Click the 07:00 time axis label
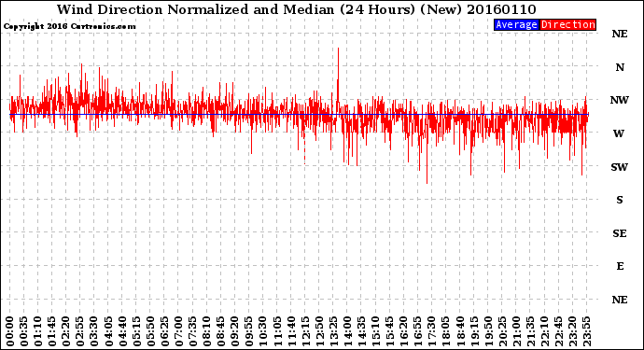 click(178, 331)
